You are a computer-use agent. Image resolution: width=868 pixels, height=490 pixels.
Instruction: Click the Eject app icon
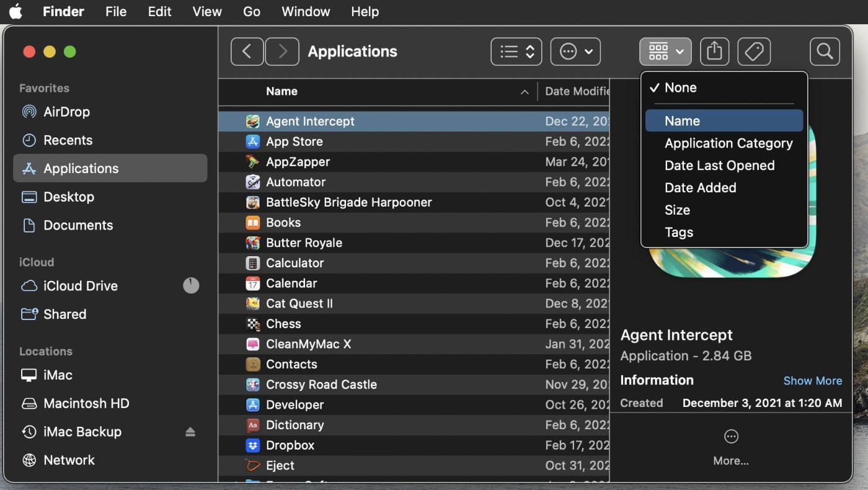pos(252,465)
